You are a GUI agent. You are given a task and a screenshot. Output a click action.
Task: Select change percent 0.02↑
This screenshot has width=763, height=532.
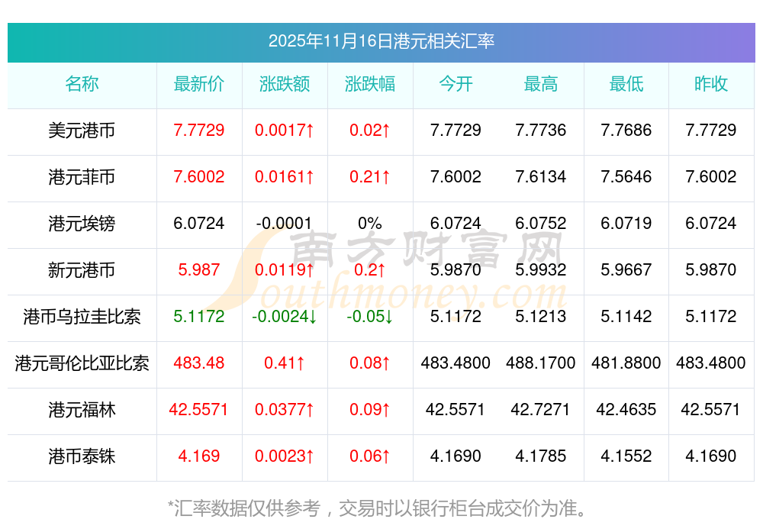click(370, 130)
